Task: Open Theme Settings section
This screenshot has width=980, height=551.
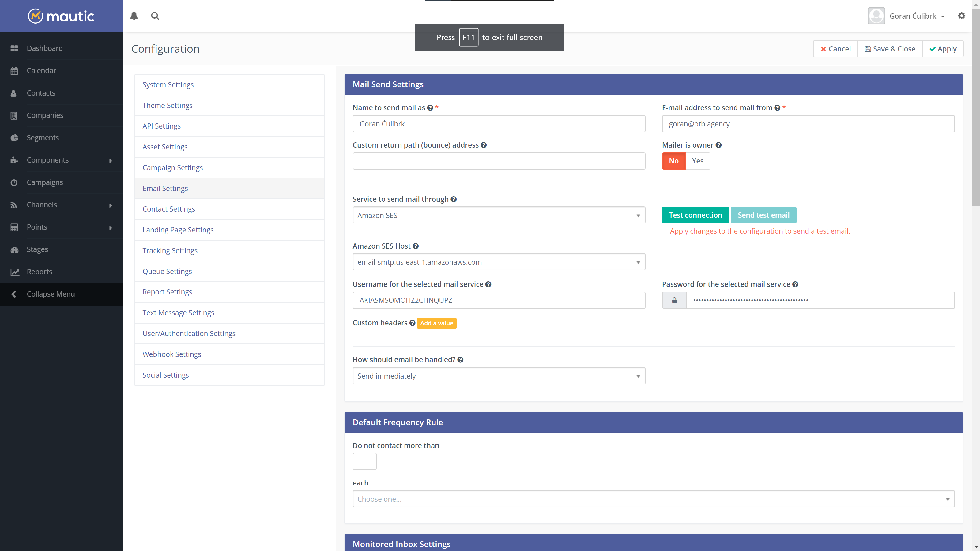Action: [x=229, y=105]
